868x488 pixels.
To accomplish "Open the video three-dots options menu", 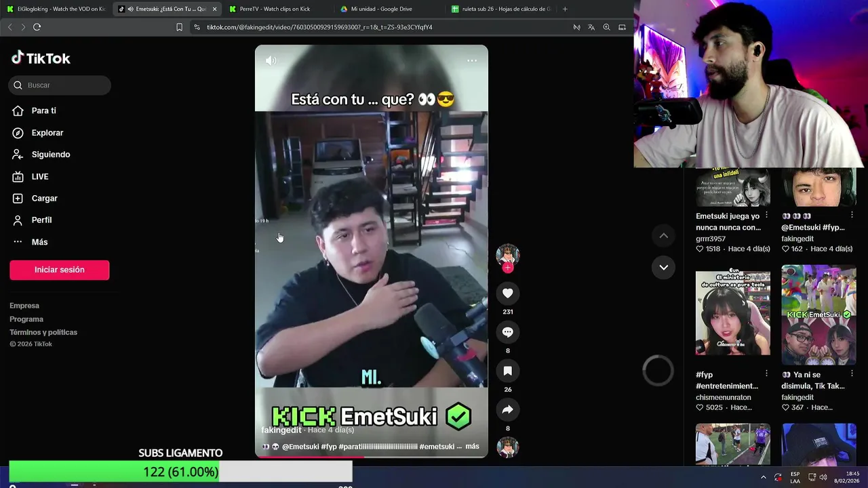I will 472,60.
